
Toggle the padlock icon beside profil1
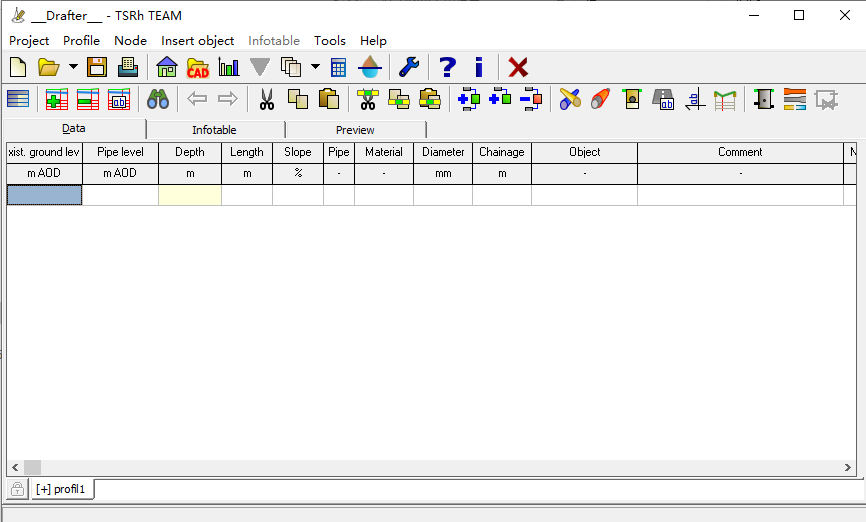(17, 489)
